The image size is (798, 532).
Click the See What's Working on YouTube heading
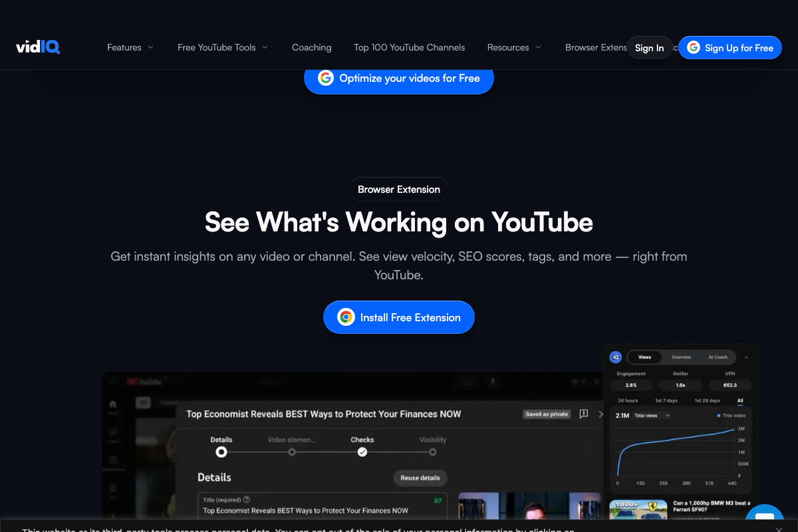click(x=399, y=221)
